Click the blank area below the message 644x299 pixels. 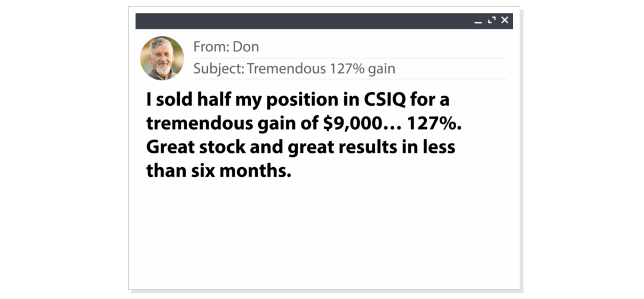coord(324,235)
